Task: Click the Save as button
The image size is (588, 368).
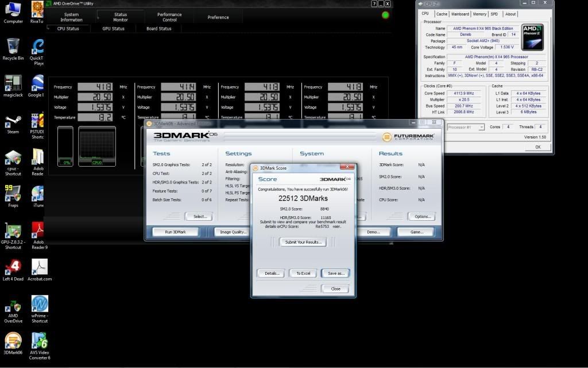Action: 335,273
